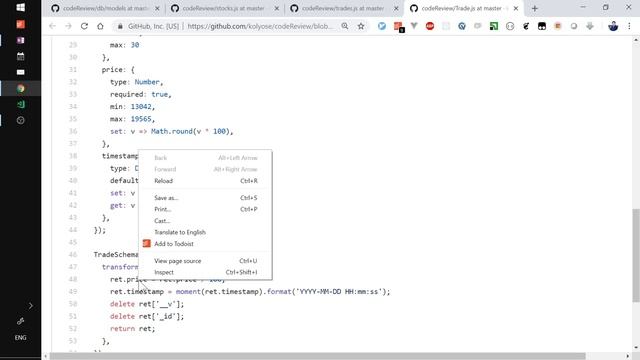
Task: Click the green square extension icon
Action: tap(494, 26)
